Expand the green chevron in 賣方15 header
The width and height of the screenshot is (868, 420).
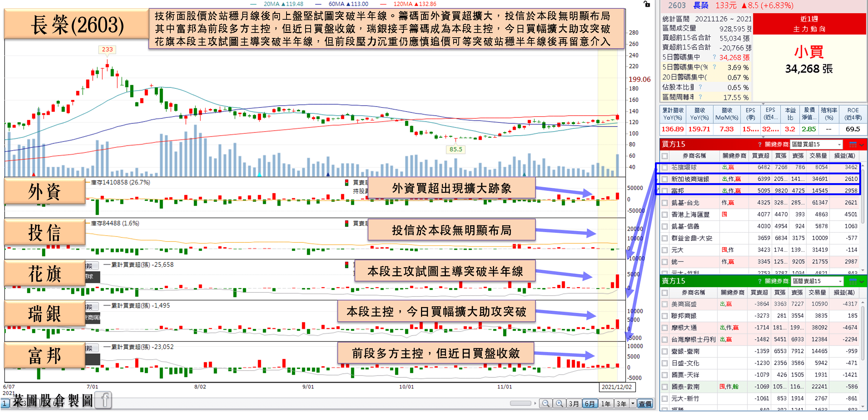coord(862,281)
